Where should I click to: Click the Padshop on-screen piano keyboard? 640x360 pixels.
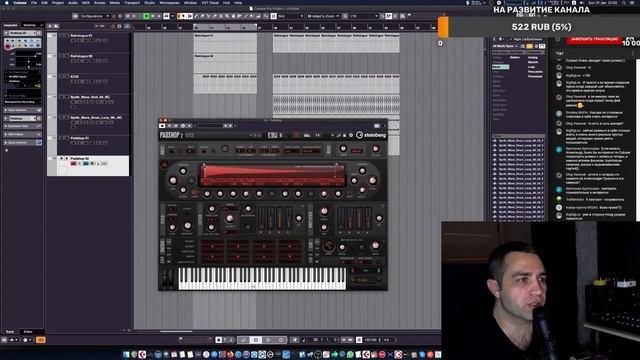tap(262, 278)
